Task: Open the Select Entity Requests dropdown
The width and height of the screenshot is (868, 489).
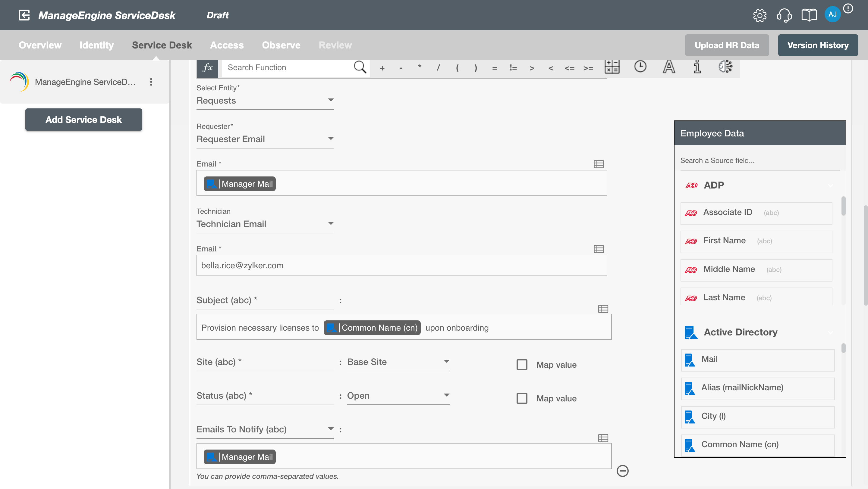Action: tap(265, 100)
